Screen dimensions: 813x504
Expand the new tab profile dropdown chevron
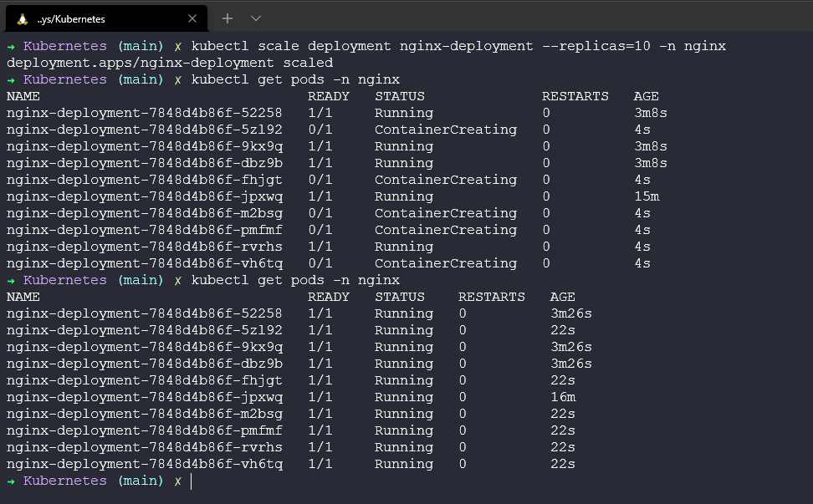click(256, 18)
